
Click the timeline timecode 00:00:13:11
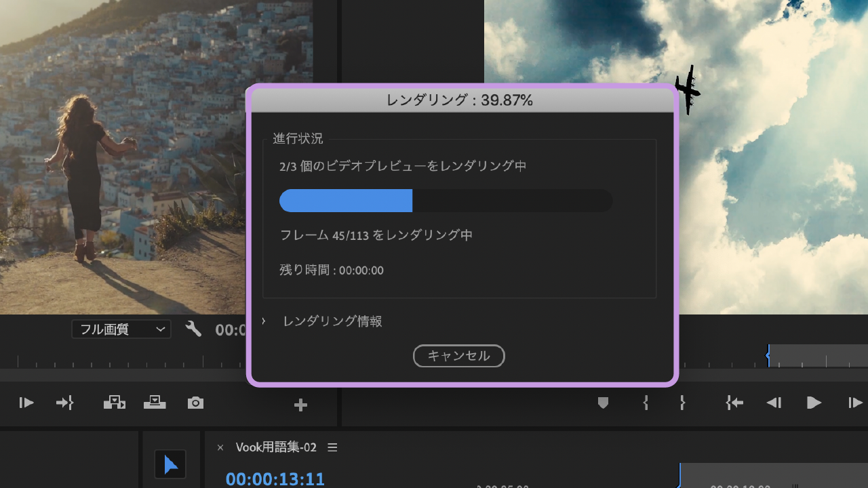coord(275,479)
